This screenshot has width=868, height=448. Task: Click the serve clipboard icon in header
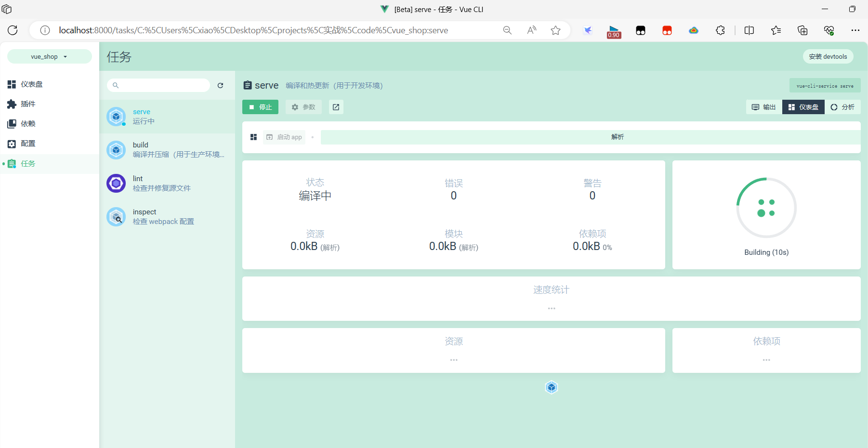248,85
